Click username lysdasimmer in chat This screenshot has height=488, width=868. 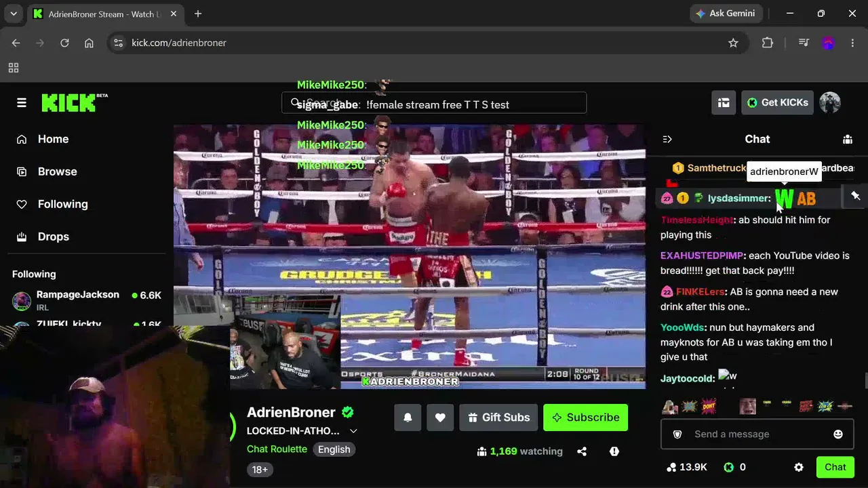point(739,199)
